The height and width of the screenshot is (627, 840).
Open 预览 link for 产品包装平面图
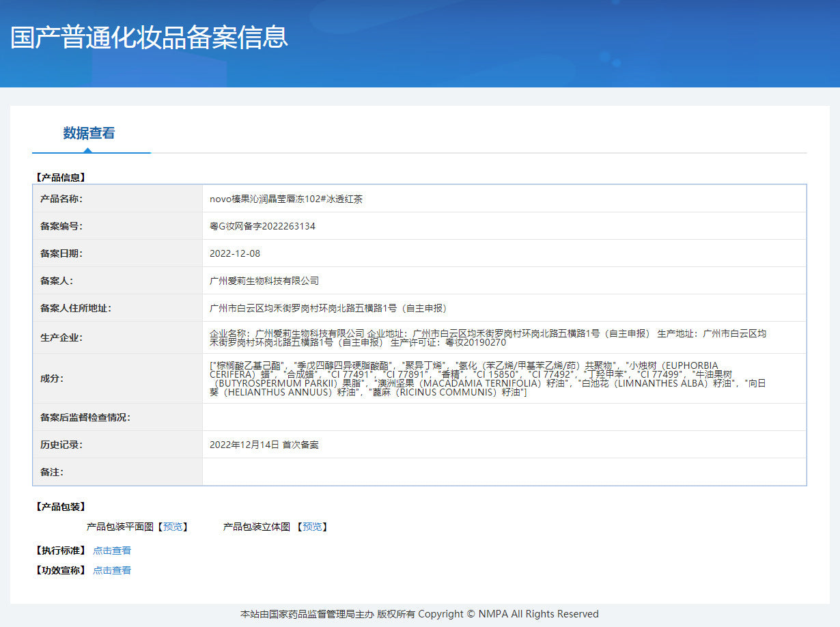[173, 527]
